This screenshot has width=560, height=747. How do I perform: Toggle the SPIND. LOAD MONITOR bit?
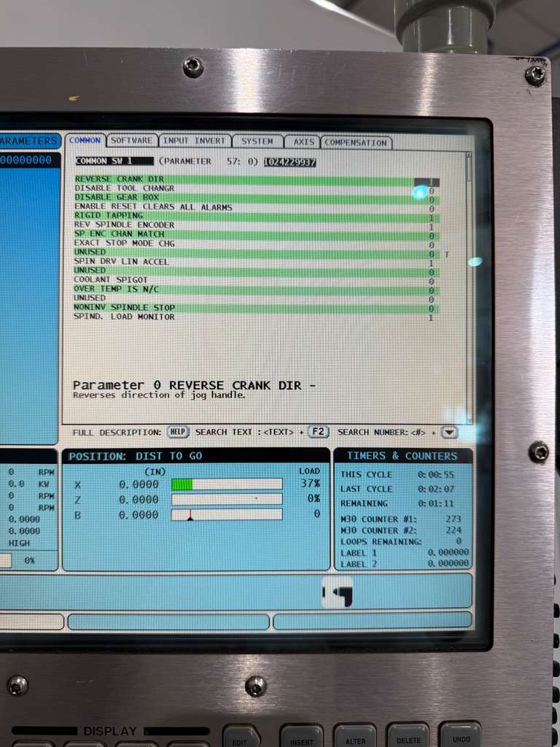431,317
